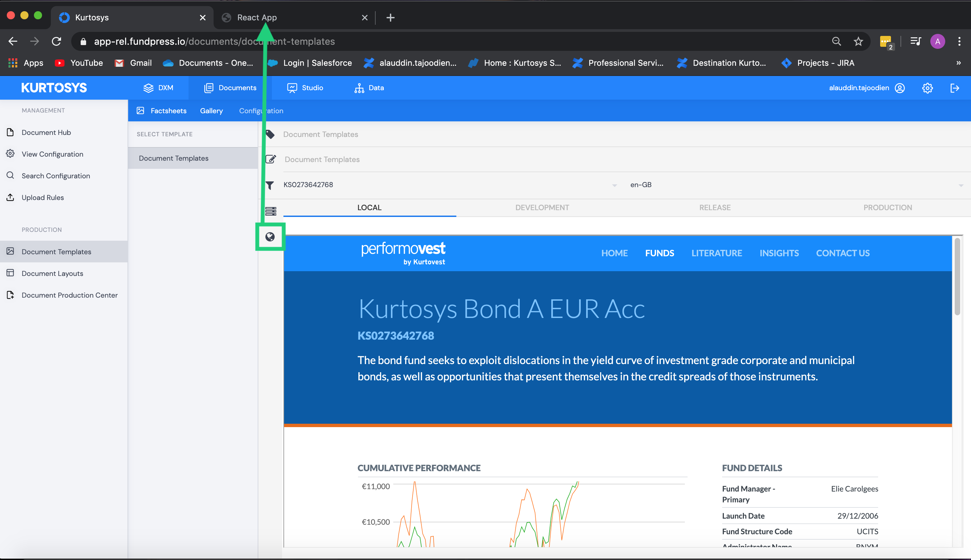This screenshot has width=971, height=560.
Task: Select Document Templates in the Production sidebar
Action: (x=64, y=252)
